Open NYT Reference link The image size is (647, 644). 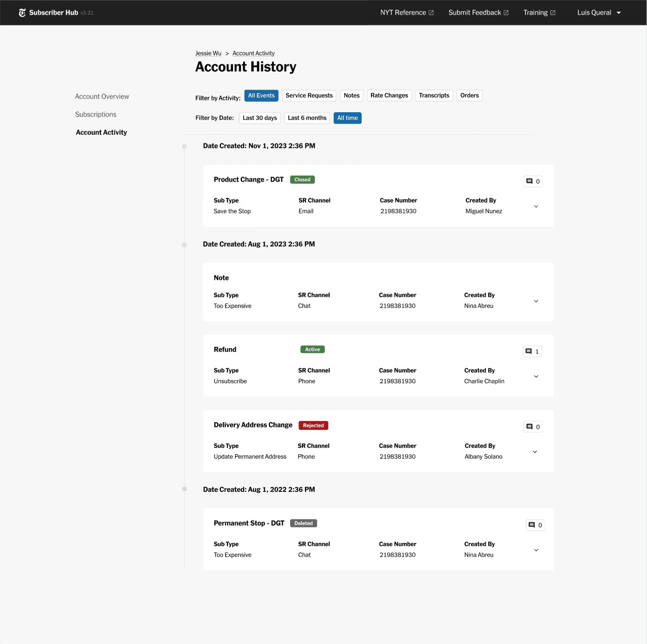407,13
